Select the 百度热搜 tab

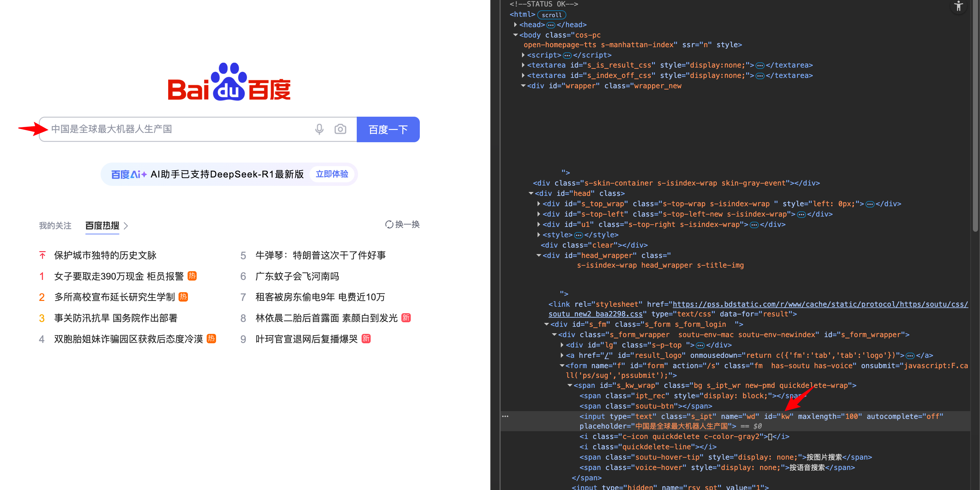(102, 226)
